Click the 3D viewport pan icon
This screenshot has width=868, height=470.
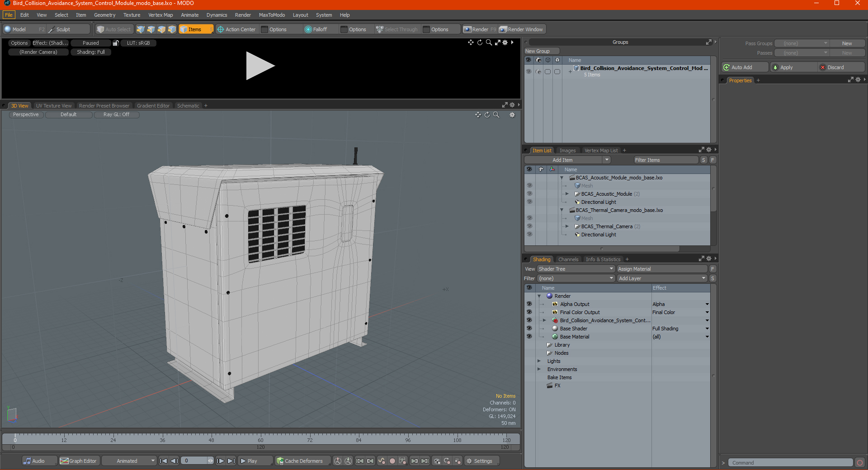pyautogui.click(x=478, y=115)
